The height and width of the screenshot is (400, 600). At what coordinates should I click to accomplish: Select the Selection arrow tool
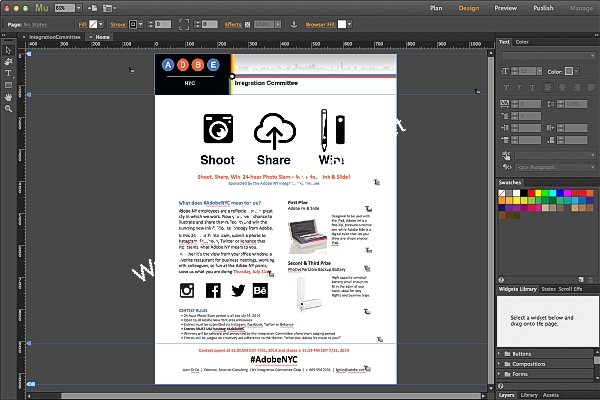8,50
